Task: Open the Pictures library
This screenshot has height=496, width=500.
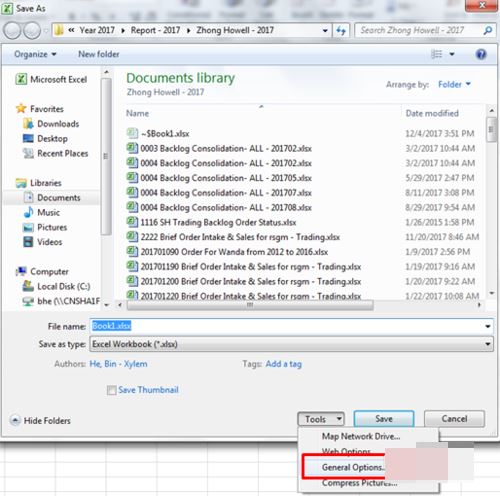Action: click(x=45, y=227)
